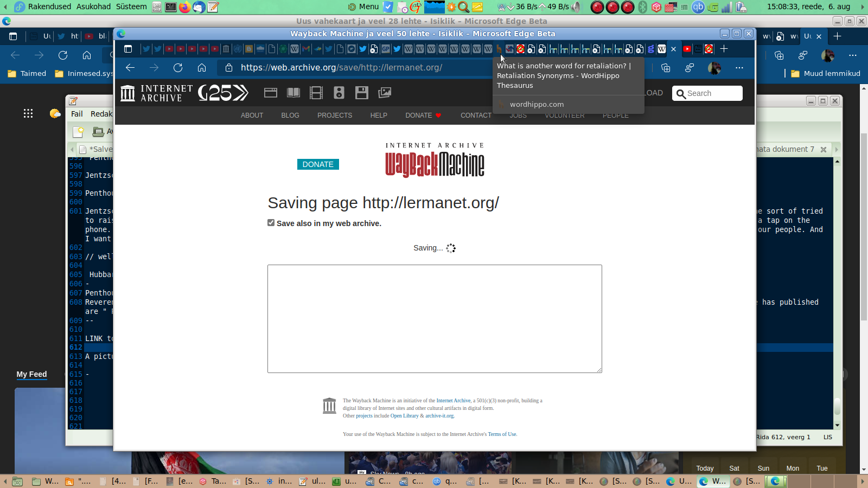868x488 pixels.
Task: Open the 'archive-it.org' footer link
Action: point(439,416)
